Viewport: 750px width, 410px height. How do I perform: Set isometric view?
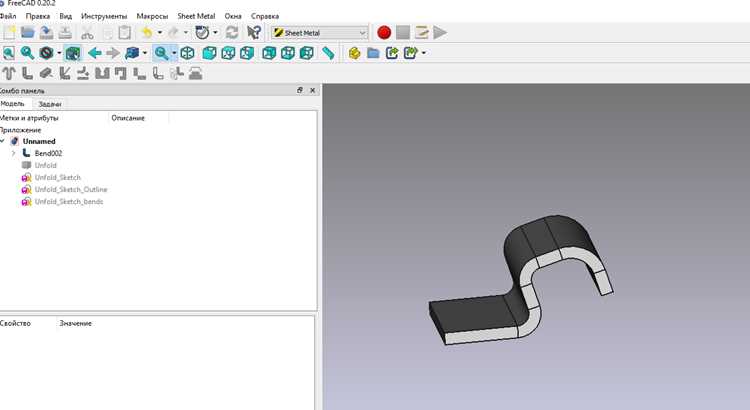pos(188,53)
